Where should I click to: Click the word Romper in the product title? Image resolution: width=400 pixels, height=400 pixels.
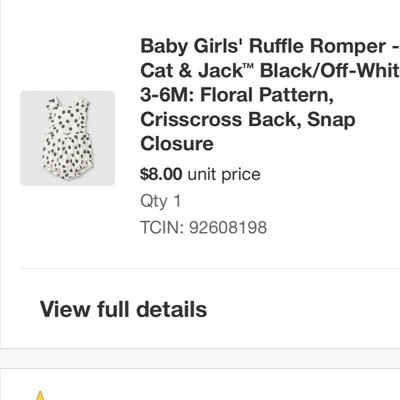348,46
